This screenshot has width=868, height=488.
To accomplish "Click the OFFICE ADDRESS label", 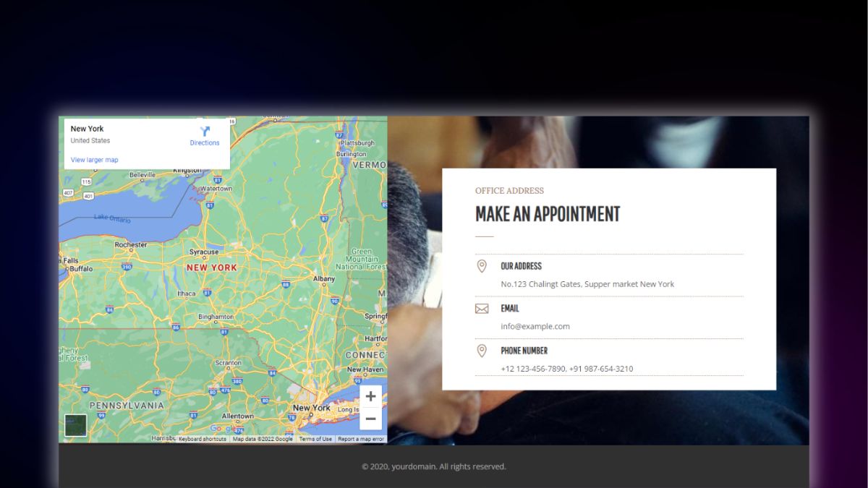I will click(x=509, y=191).
